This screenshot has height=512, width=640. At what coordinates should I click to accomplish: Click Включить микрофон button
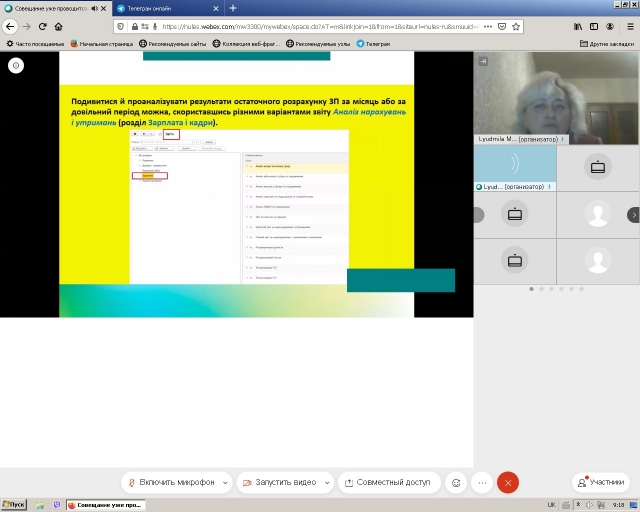[x=171, y=483]
